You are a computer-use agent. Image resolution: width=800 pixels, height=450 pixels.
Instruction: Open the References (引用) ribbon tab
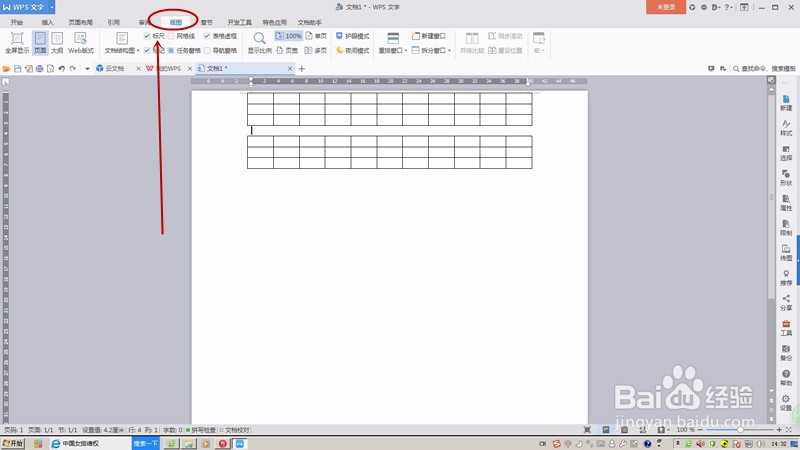(x=113, y=22)
